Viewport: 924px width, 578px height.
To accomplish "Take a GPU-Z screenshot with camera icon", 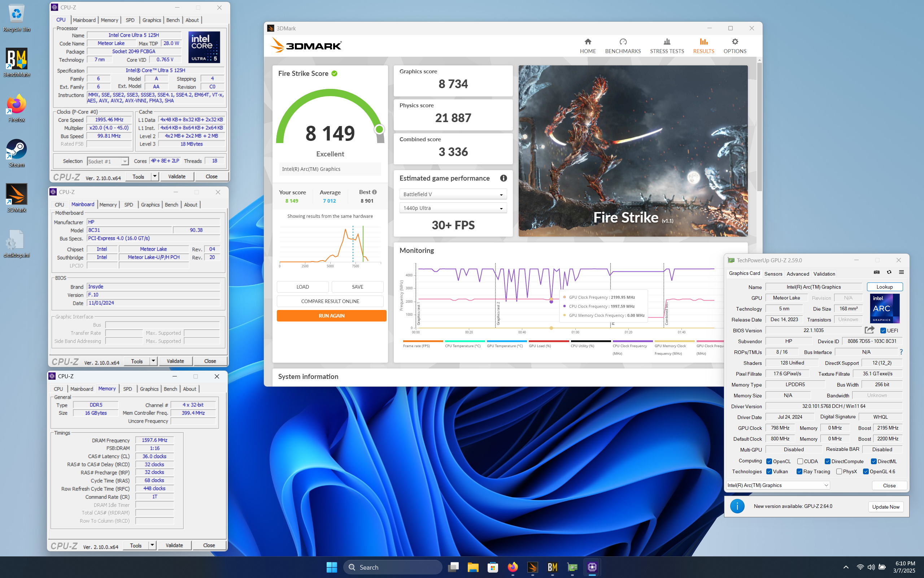I will [877, 272].
